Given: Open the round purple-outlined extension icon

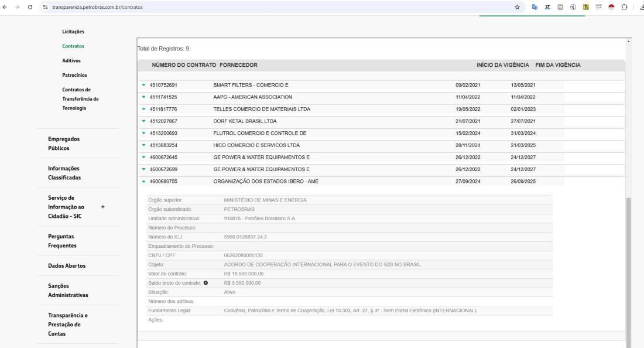Looking at the screenshot, I should (573, 7).
